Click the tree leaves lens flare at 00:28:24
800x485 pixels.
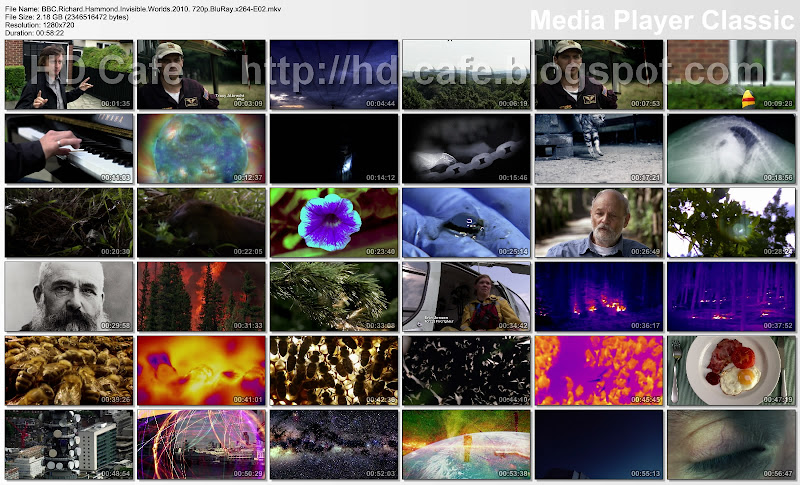[731, 222]
